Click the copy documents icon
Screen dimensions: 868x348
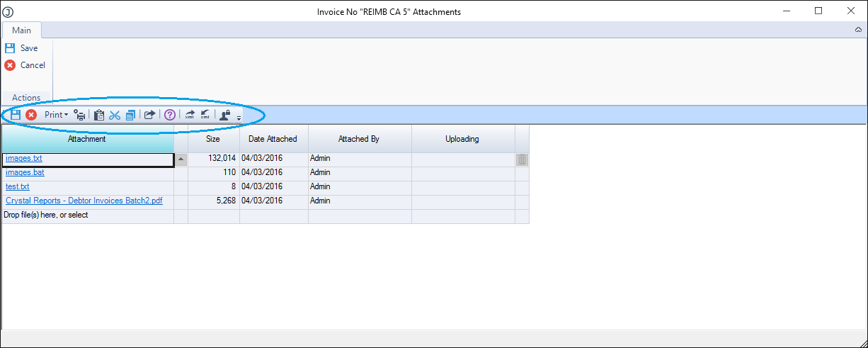click(x=130, y=115)
